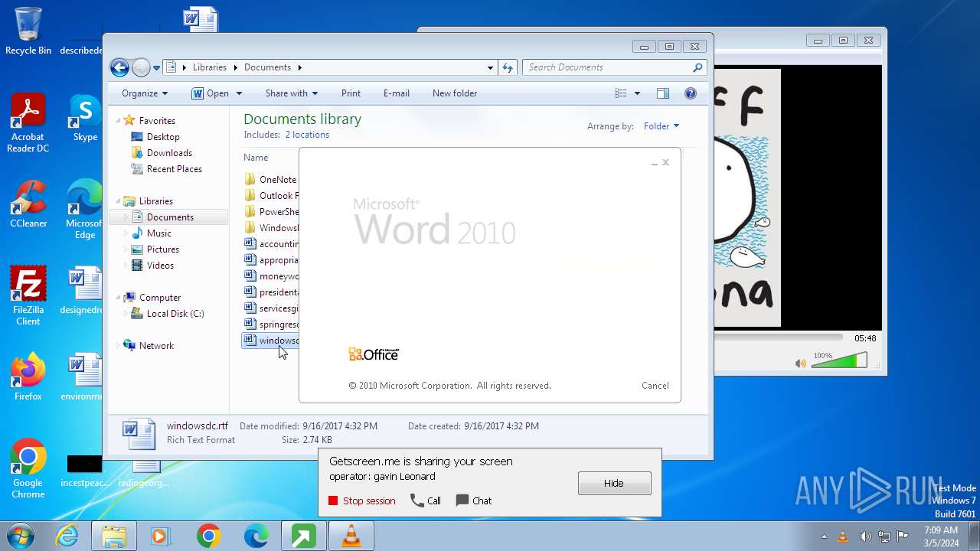Click VLC cone taskbar icon
Screen dimensions: 980x551
click(351, 536)
